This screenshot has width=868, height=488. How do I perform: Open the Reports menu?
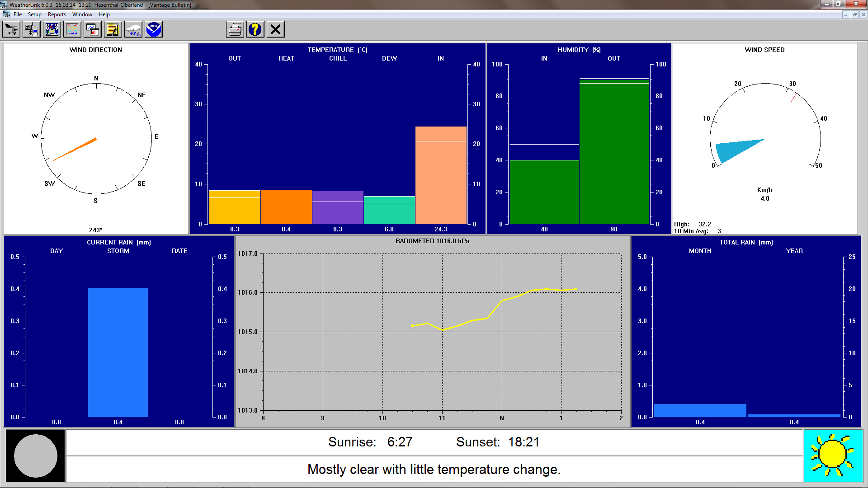click(57, 14)
